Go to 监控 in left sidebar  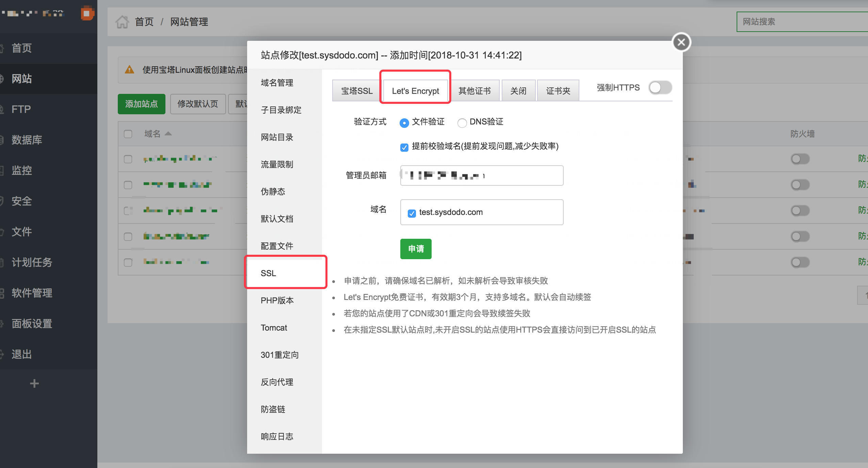tap(49, 170)
